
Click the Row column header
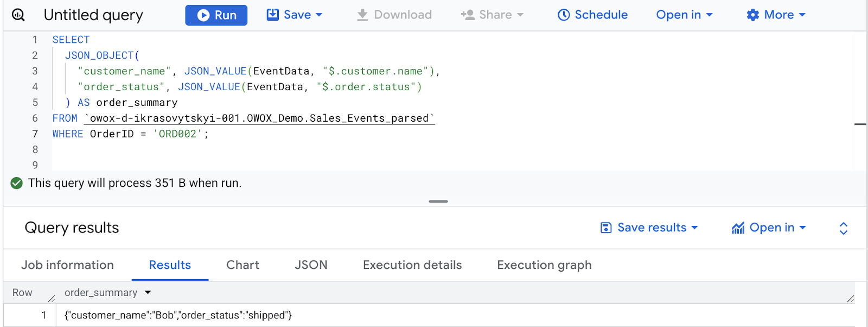(x=22, y=293)
